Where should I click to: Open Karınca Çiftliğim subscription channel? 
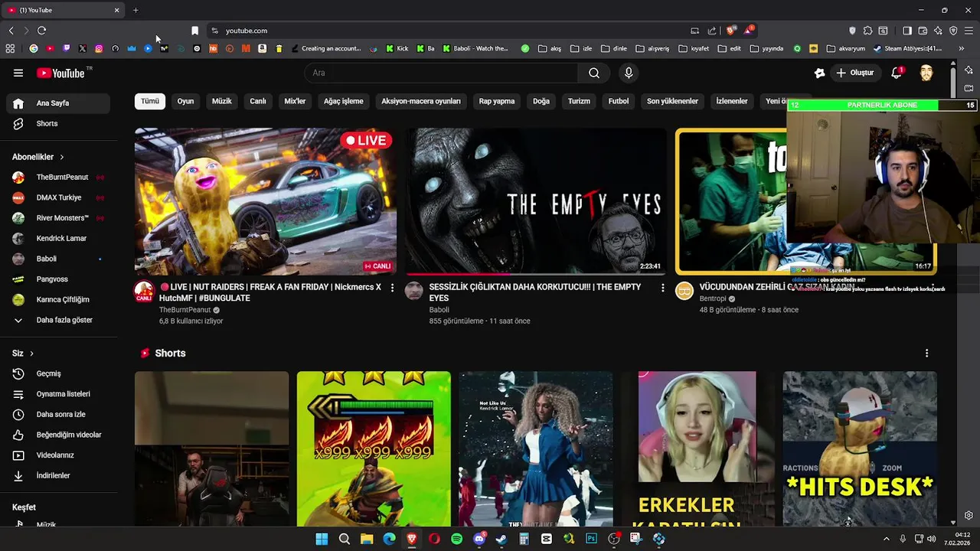58,299
